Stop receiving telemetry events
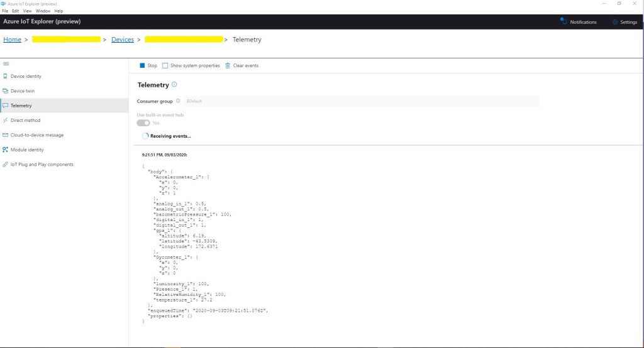This screenshot has height=348, width=644. click(148, 65)
